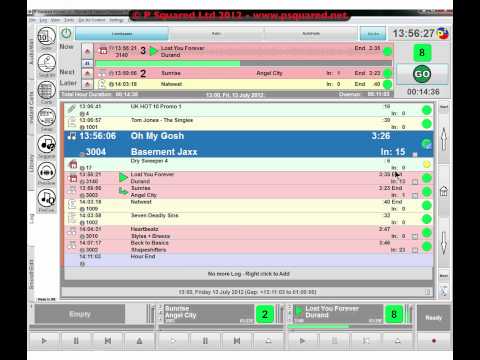Switch to the middle mode tab
Viewport: 480px width, 360px height.
[x=216, y=34]
